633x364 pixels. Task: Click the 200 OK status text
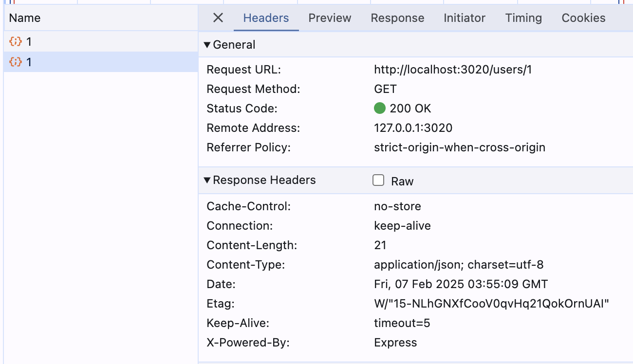(410, 109)
